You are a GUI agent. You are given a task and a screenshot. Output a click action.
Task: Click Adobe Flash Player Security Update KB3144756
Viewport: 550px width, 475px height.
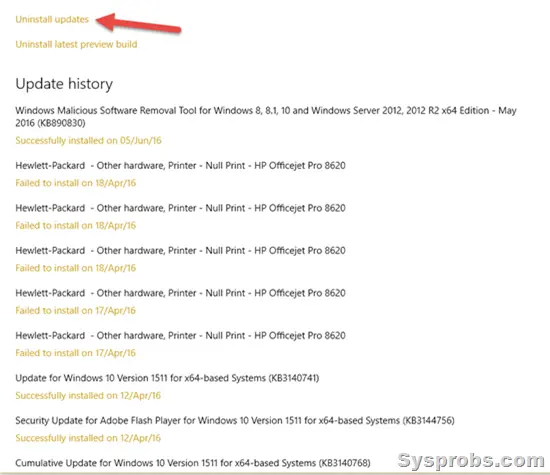[235, 420]
